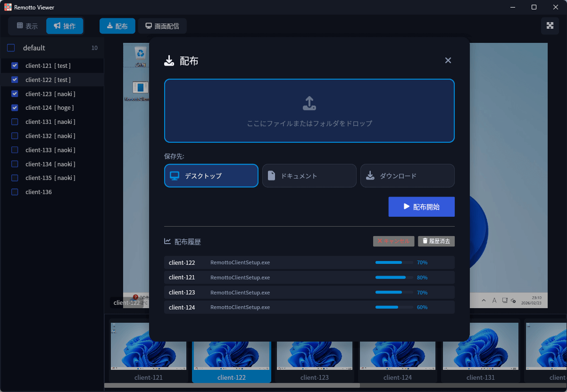Select デスクトップ as save destination
Image resolution: width=567 pixels, height=392 pixels.
(211, 176)
